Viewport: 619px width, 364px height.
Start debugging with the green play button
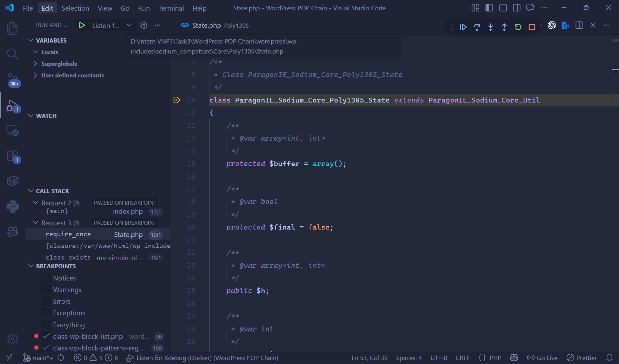[x=82, y=25]
